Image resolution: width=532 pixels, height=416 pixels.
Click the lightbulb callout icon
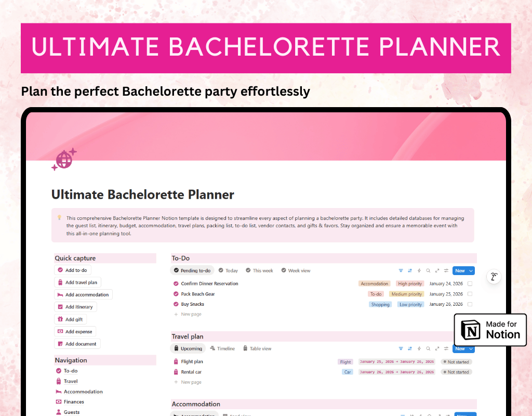[59, 217]
